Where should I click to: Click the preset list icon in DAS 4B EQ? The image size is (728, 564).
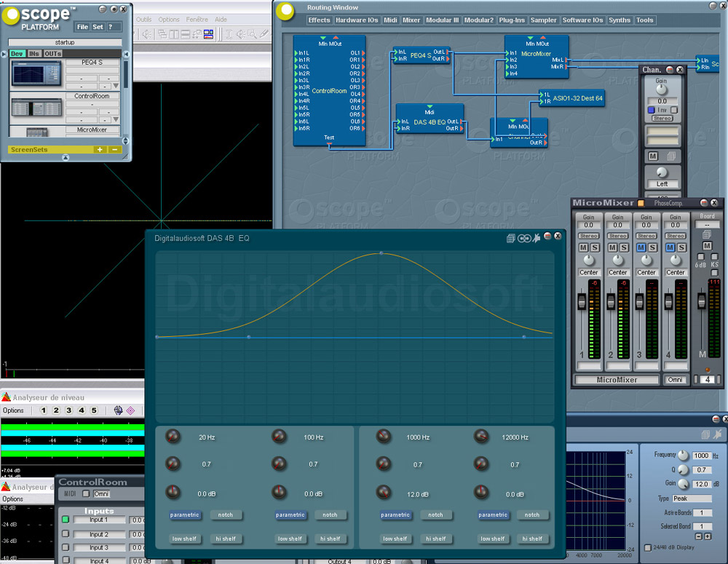(511, 238)
